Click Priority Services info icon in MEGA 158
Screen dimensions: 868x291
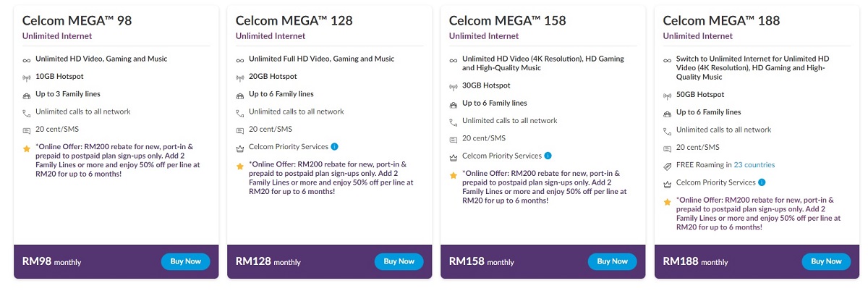(548, 156)
